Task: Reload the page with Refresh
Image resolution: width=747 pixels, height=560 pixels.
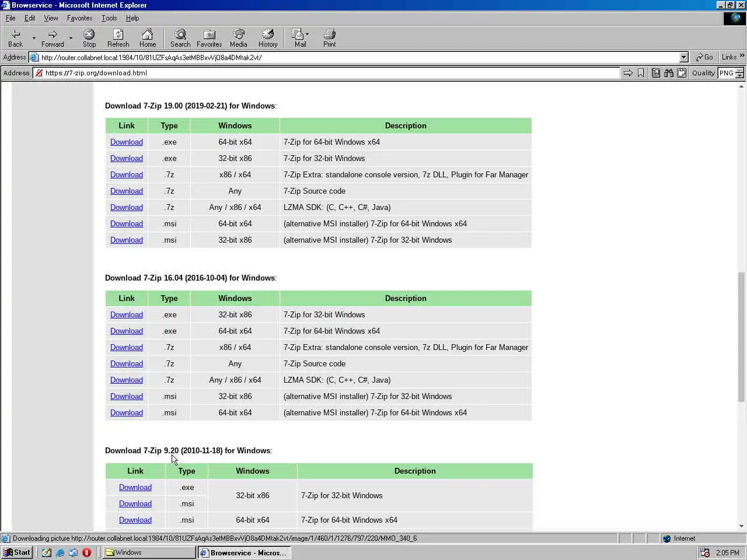Action: (x=118, y=38)
